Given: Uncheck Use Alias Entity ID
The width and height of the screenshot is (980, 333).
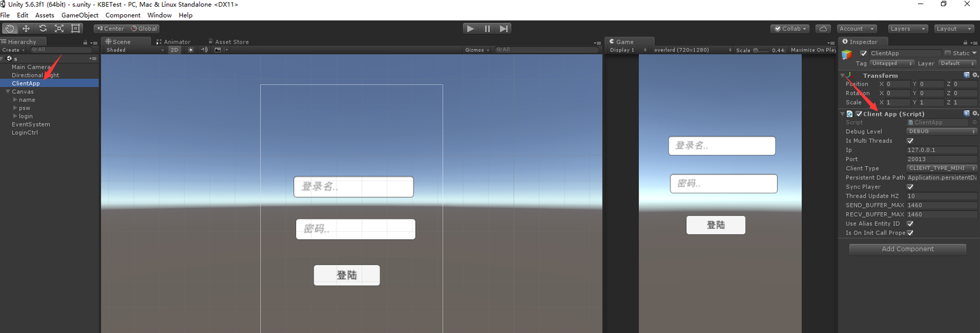Looking at the screenshot, I should pyautogui.click(x=911, y=223).
